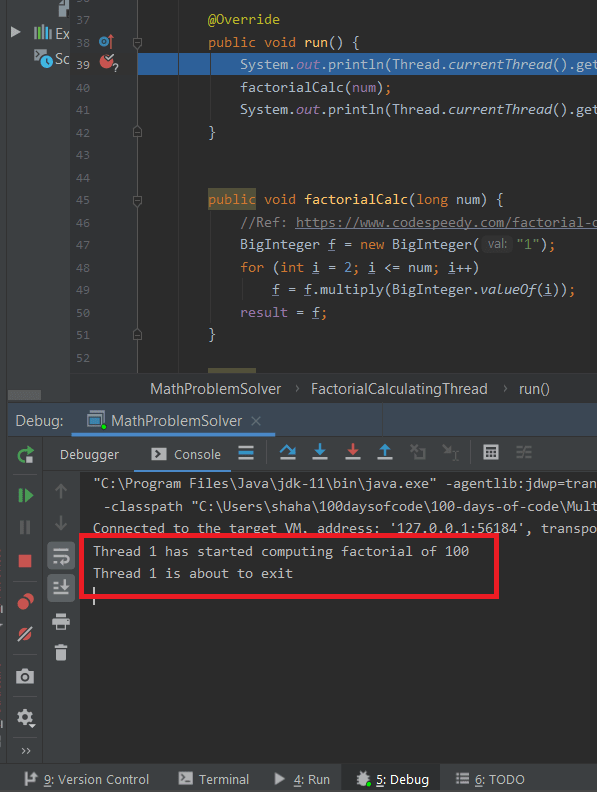This screenshot has height=792, width=597.
Task: Click the 'Connected to the target VM' line
Action: pyautogui.click(x=345, y=529)
